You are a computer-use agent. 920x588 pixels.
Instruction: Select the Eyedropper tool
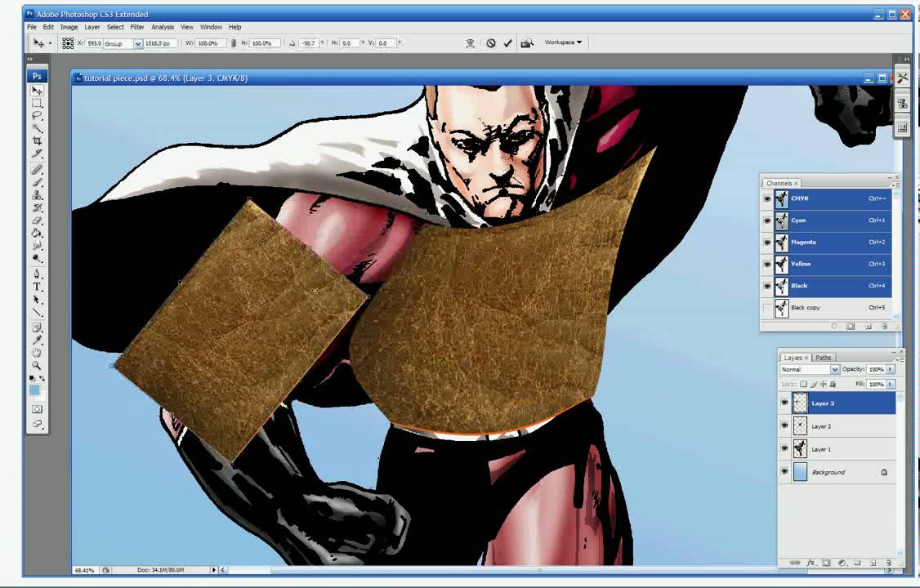[37, 340]
